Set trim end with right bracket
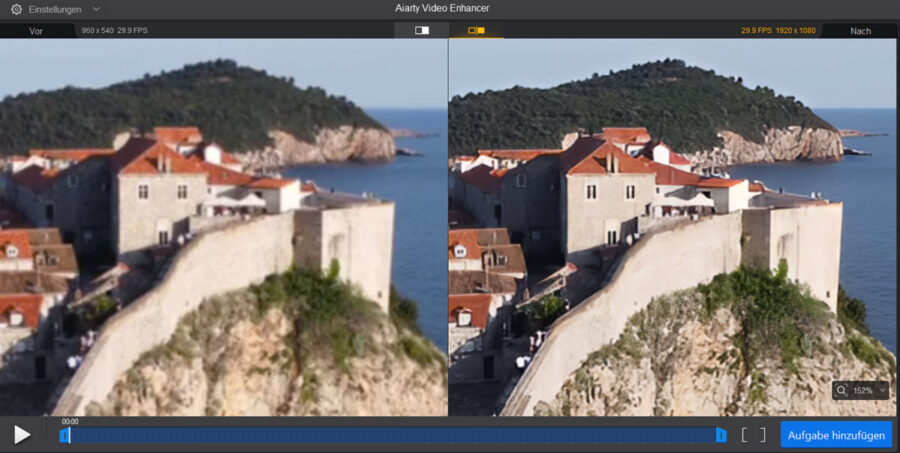The width and height of the screenshot is (900, 453). click(763, 435)
